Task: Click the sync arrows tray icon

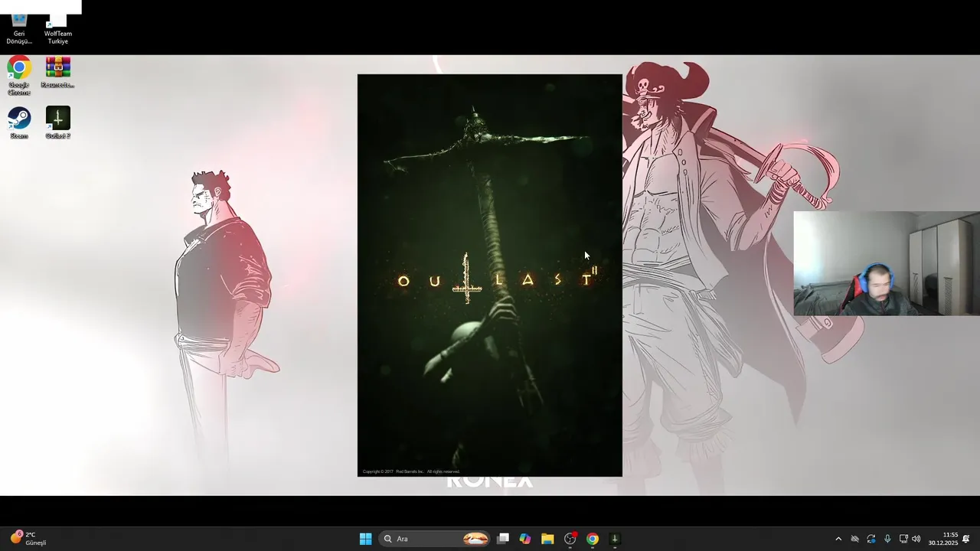Action: (871, 539)
